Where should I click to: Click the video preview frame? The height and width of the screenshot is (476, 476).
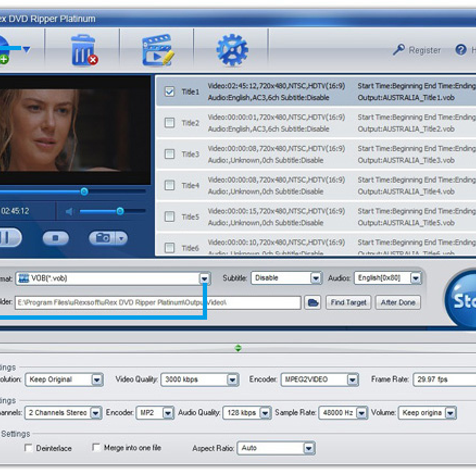click(75, 130)
